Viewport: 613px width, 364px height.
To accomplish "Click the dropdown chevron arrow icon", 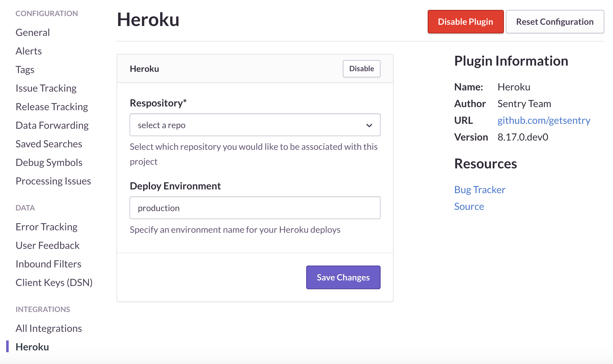I will coord(369,125).
